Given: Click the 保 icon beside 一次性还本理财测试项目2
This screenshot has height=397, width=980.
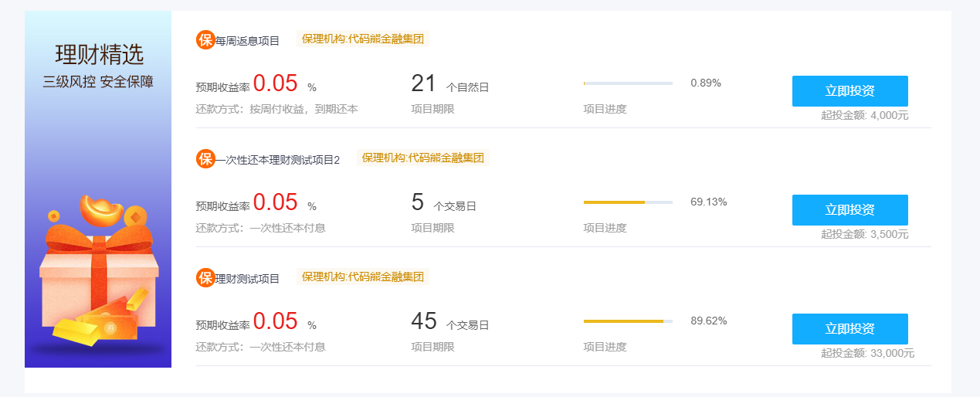Looking at the screenshot, I should [x=205, y=159].
